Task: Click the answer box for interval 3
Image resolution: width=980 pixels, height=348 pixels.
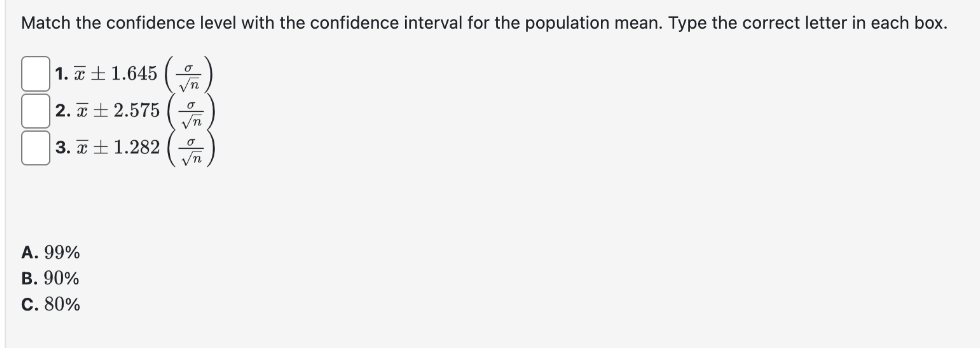Action: click(x=36, y=147)
